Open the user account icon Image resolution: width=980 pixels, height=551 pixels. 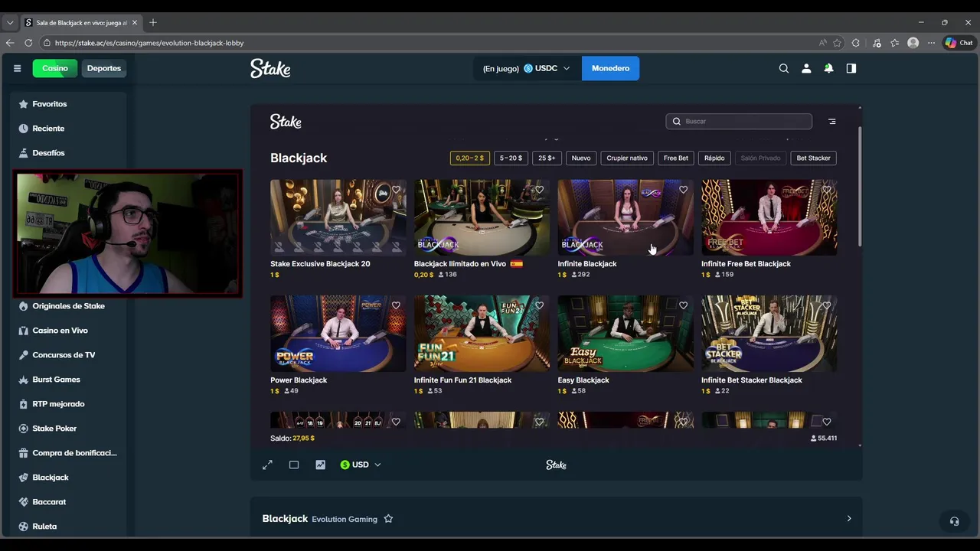pyautogui.click(x=806, y=68)
